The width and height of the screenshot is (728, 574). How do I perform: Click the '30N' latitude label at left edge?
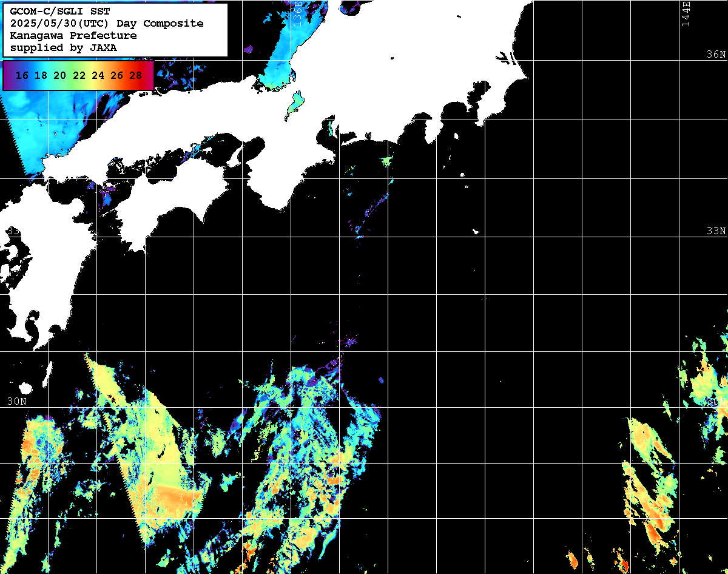tap(16, 402)
